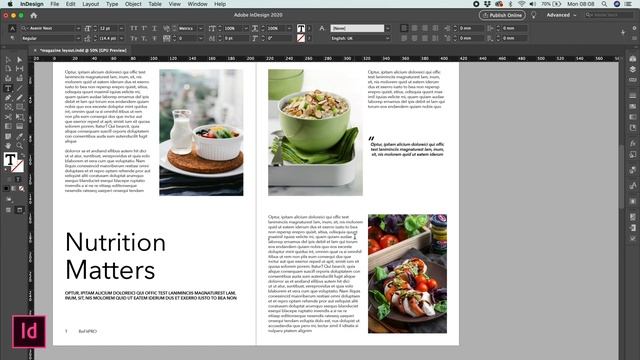Click the Nutrition Matters headline text
This screenshot has height=360, width=640.
(x=115, y=256)
